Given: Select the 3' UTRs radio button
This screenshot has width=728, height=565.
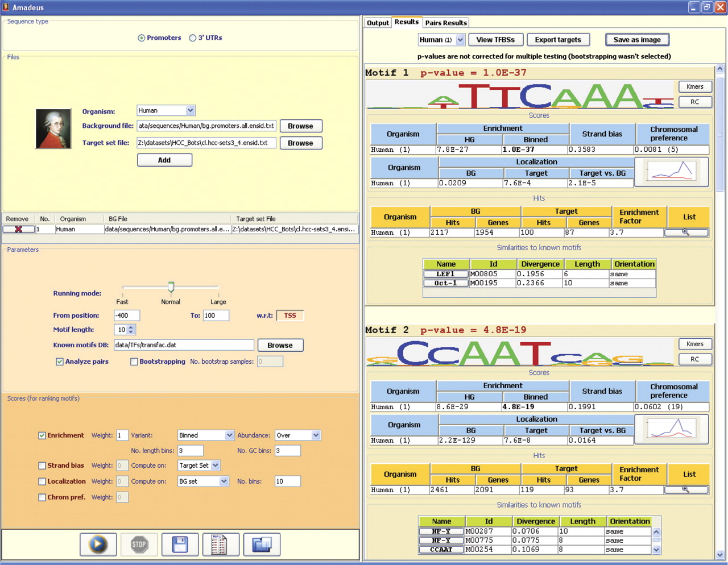Looking at the screenshot, I should 193,38.
